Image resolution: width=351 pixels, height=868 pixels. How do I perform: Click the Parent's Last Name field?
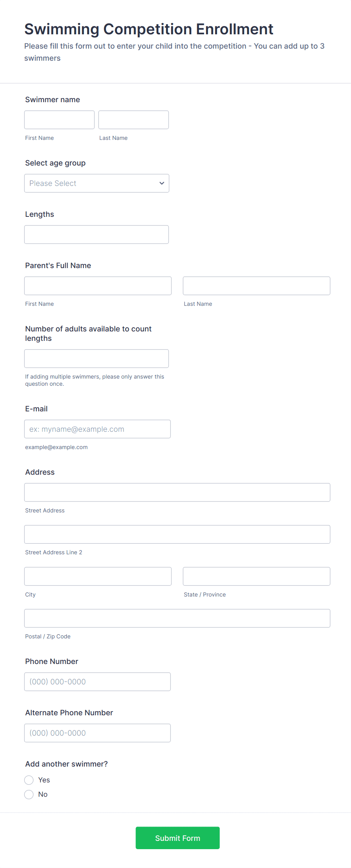(x=256, y=285)
